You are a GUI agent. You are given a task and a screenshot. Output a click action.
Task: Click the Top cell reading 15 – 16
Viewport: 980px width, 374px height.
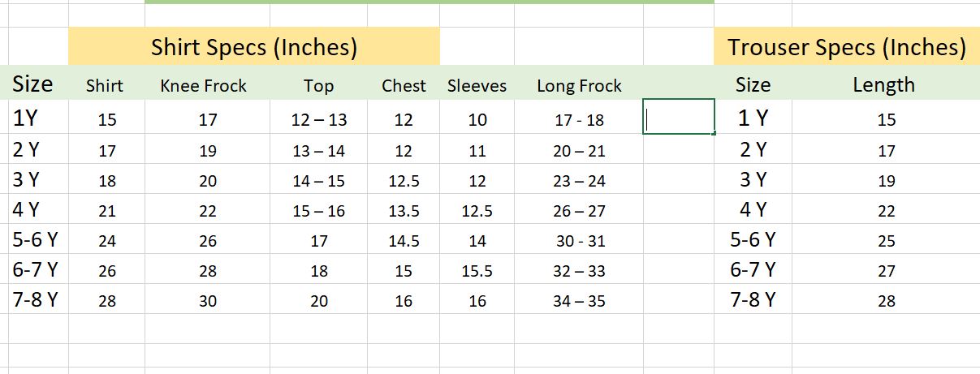coord(319,211)
